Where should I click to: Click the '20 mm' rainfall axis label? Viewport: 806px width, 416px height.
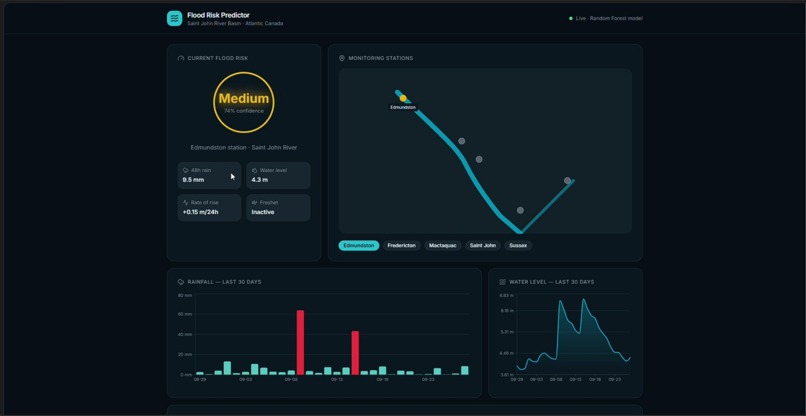185,355
